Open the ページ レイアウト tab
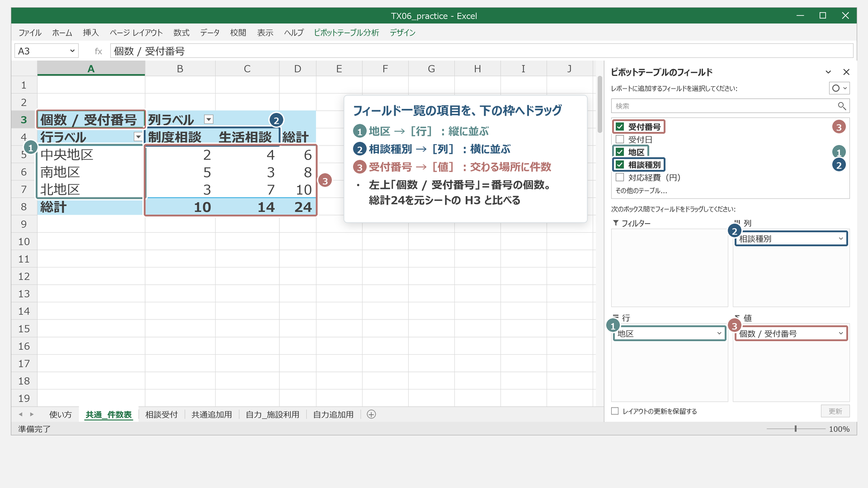This screenshot has height=488, width=868. 136,33
